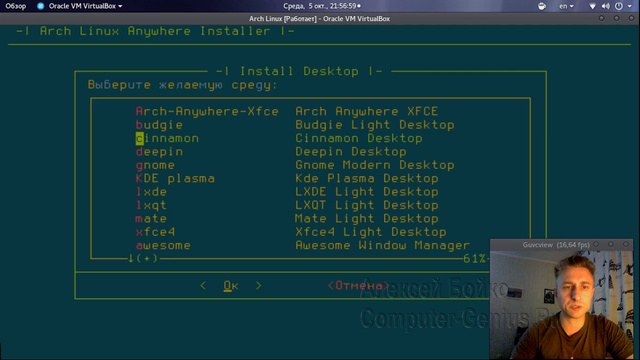Click the power icon in top bar

coord(619,6)
